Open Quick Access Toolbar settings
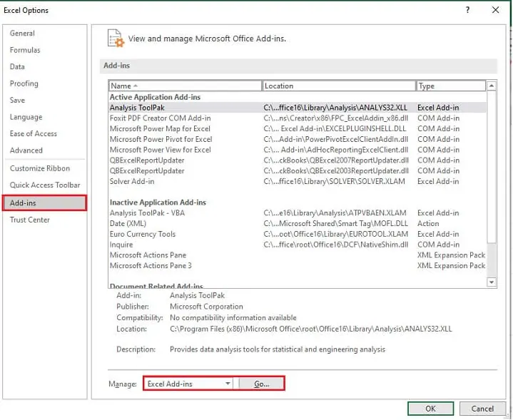Viewport: 513px width, 420px height. pyautogui.click(x=45, y=185)
